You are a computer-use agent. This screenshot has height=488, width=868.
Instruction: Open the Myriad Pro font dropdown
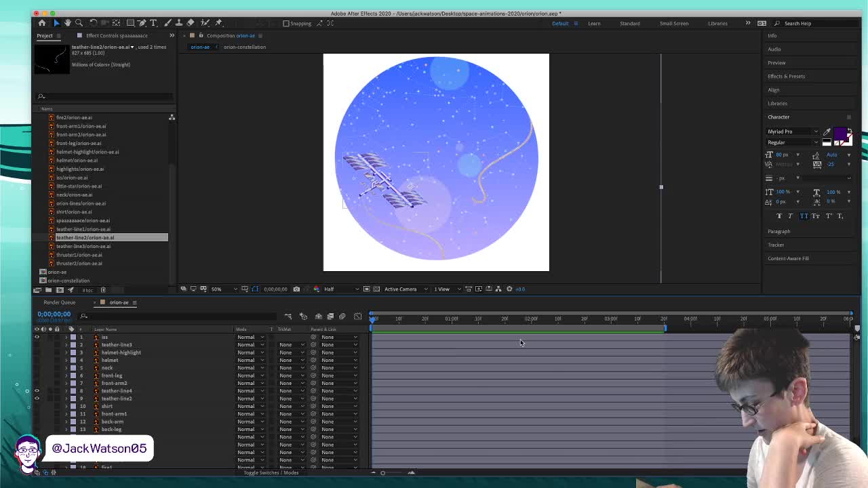point(793,131)
